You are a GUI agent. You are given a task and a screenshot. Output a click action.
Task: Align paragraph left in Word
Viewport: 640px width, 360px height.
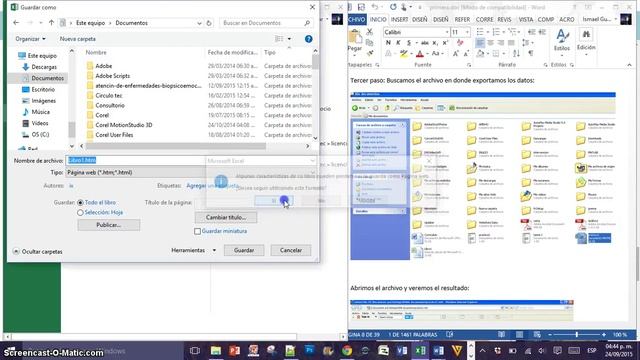tap(480, 43)
